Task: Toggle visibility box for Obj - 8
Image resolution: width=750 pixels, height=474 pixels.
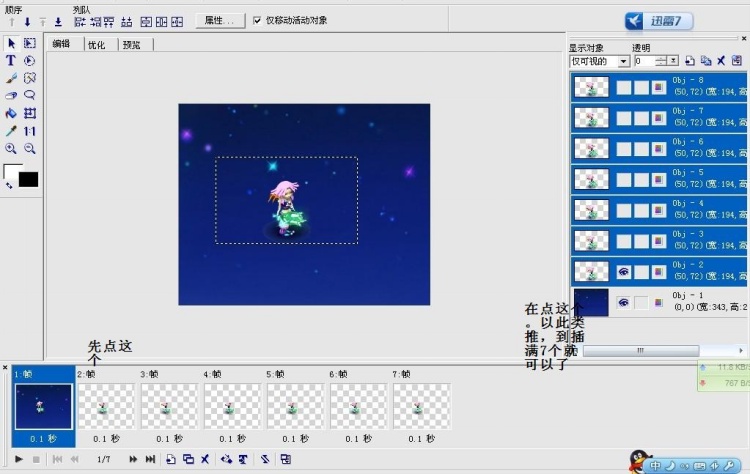Action: pyautogui.click(x=623, y=88)
